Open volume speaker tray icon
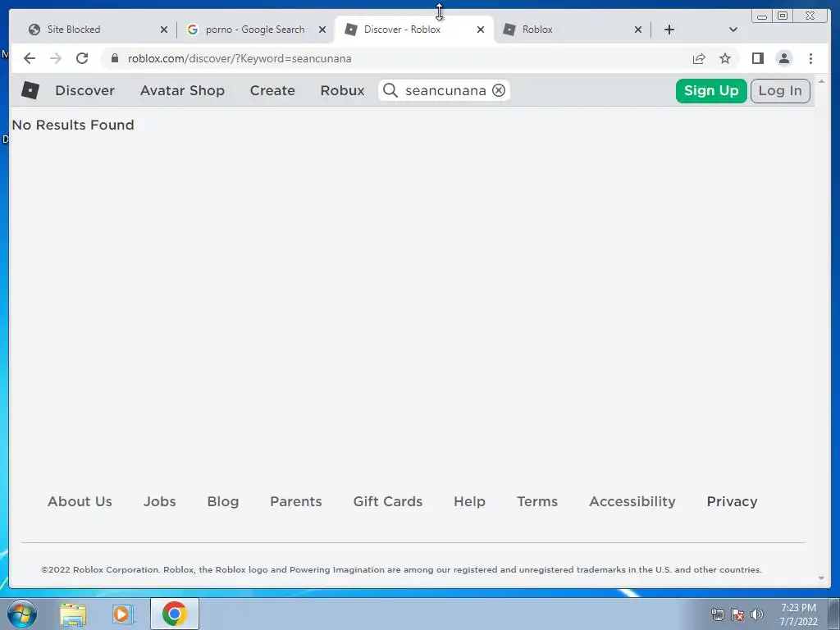Viewport: 840px width, 630px height. [x=756, y=614]
